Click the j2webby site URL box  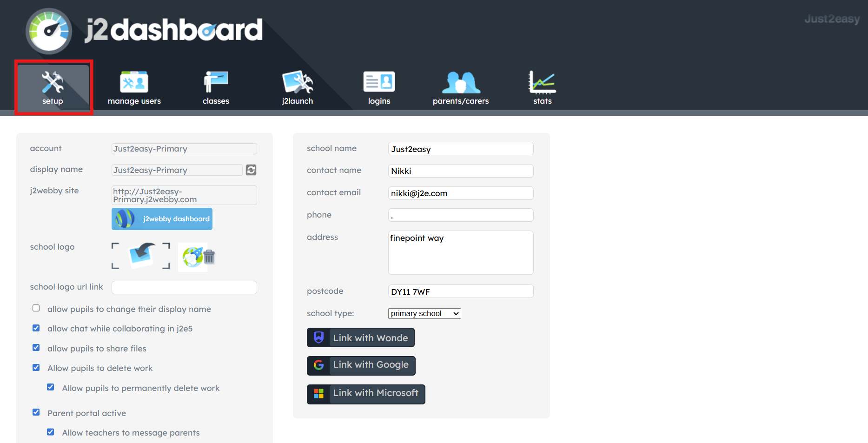[x=184, y=195]
